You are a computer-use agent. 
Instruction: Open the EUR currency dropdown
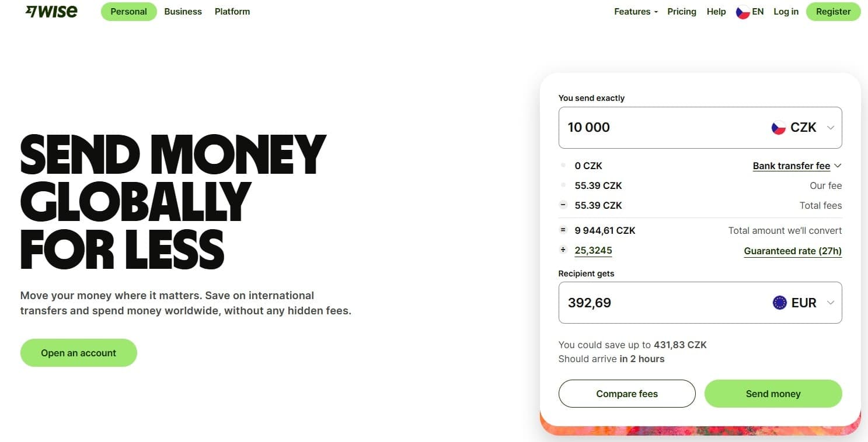coord(804,303)
